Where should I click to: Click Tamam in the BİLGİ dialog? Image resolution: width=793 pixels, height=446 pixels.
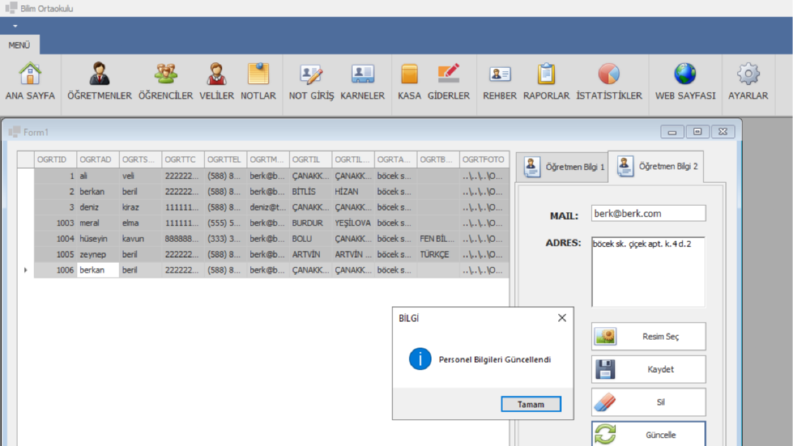tap(531, 404)
